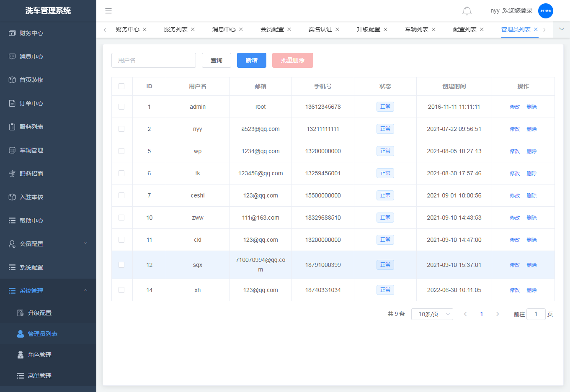Switch to the 车辆列表 tab
570x392 pixels.
coord(416,29)
